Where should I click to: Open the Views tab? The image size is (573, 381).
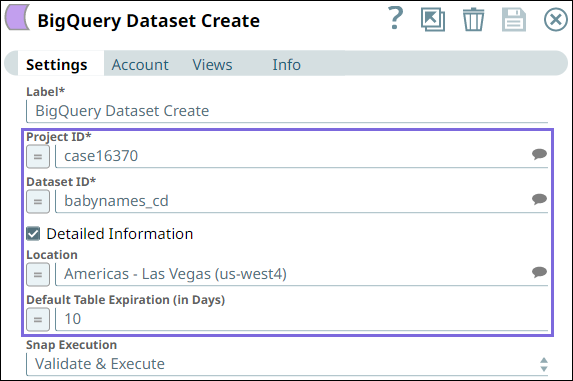(212, 65)
